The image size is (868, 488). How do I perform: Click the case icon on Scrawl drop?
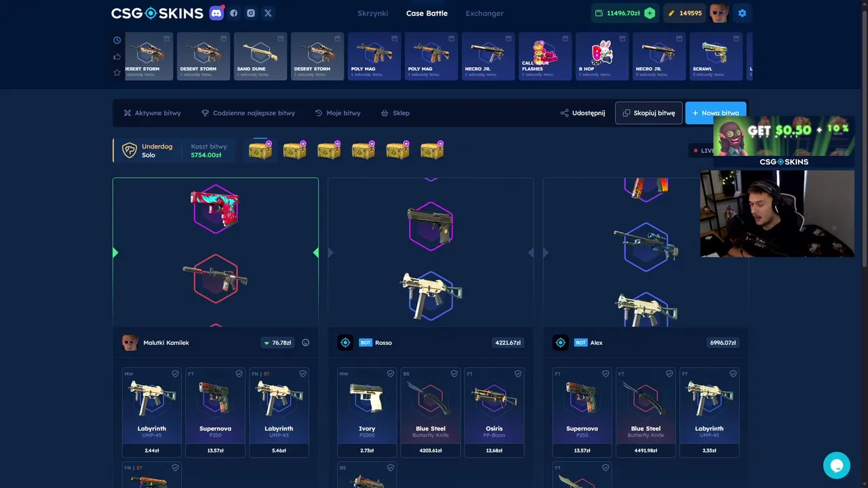736,39
